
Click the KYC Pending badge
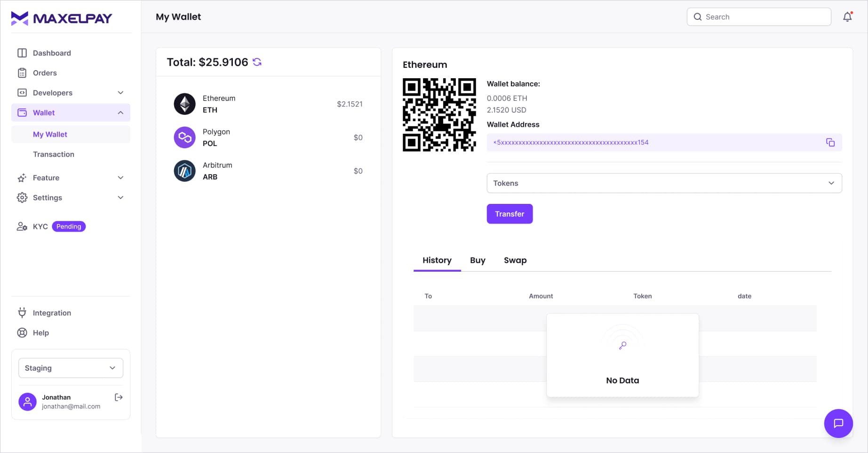tap(69, 226)
